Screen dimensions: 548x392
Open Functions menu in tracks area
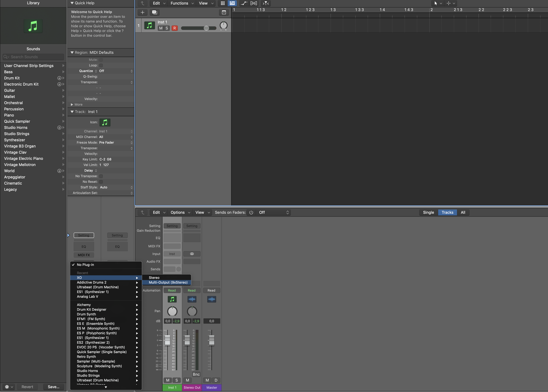182,3
